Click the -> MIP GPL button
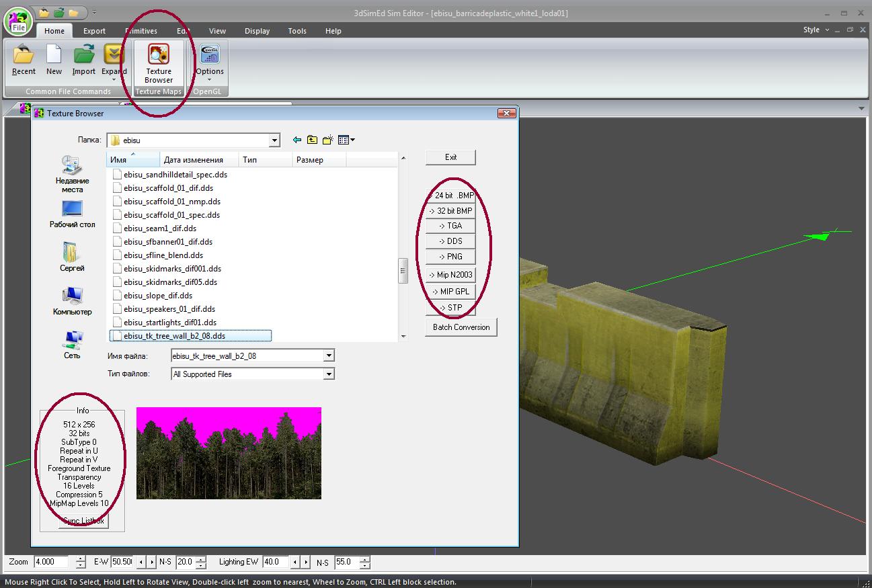This screenshot has width=872, height=588. point(450,292)
